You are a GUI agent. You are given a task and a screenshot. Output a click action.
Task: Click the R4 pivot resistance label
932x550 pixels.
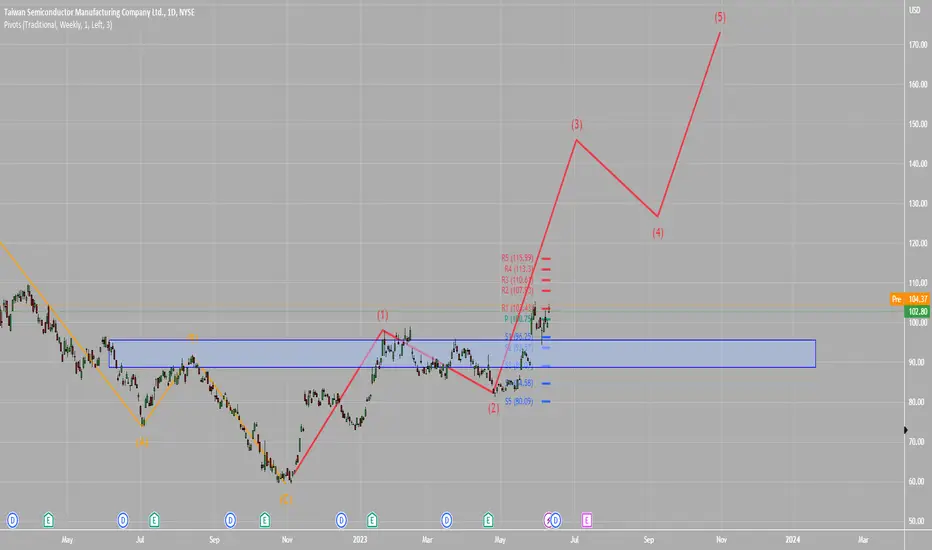coord(518,269)
